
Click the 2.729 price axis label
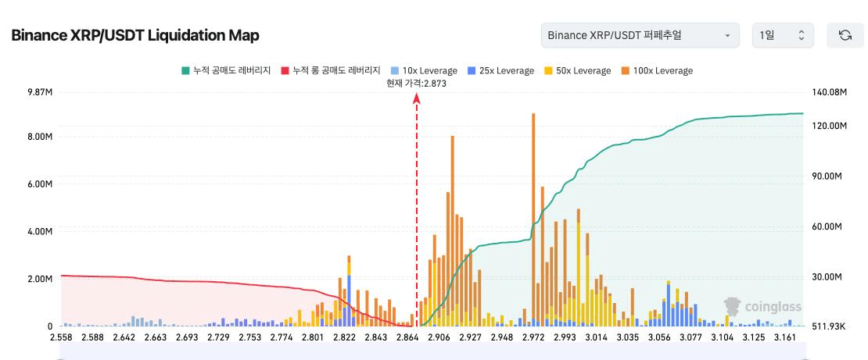tap(219, 337)
